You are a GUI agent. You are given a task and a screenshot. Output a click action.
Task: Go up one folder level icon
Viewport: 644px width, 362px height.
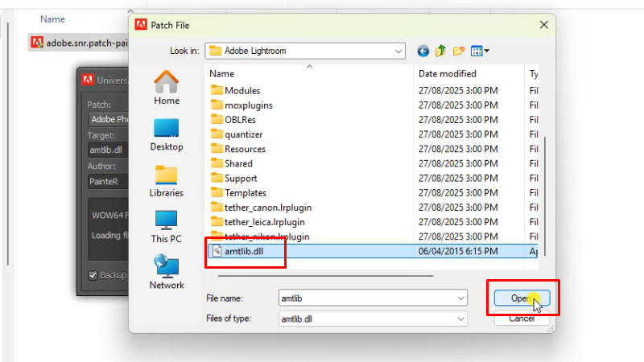[x=440, y=51]
